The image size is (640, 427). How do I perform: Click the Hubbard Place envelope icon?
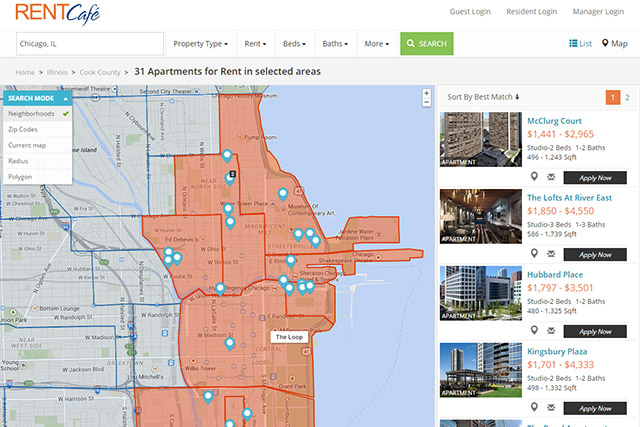(551, 330)
